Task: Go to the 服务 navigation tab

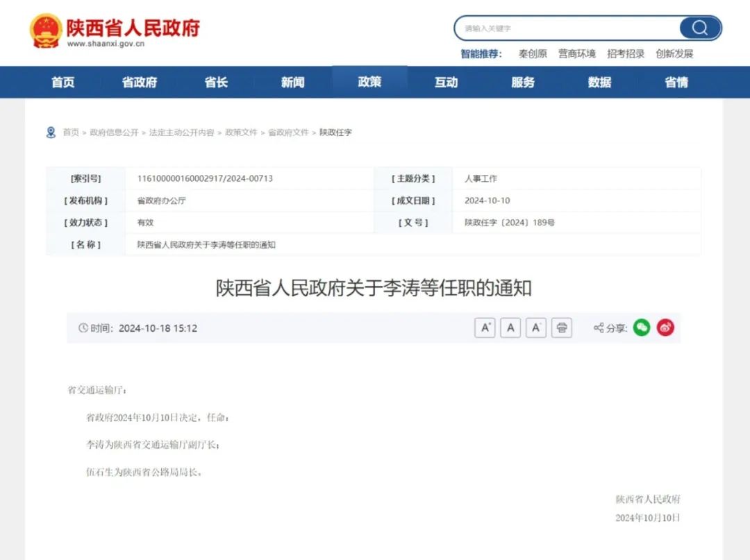Action: pos(523,83)
